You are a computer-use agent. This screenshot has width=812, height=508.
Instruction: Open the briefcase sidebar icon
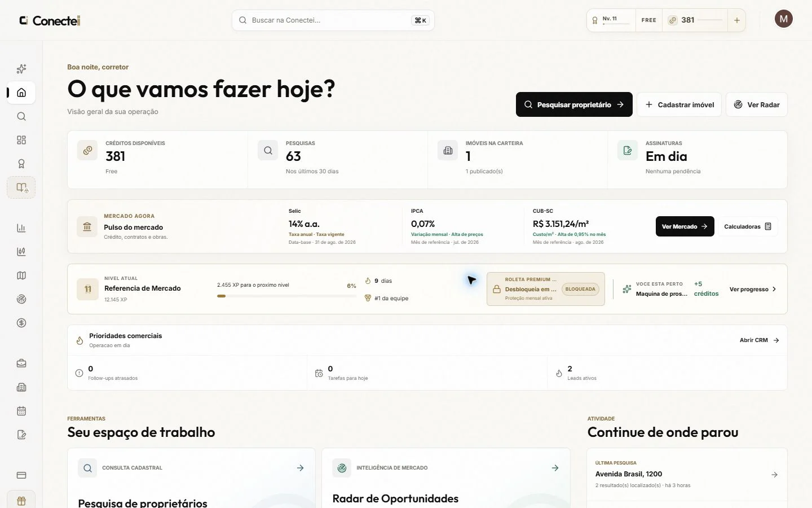pyautogui.click(x=21, y=364)
